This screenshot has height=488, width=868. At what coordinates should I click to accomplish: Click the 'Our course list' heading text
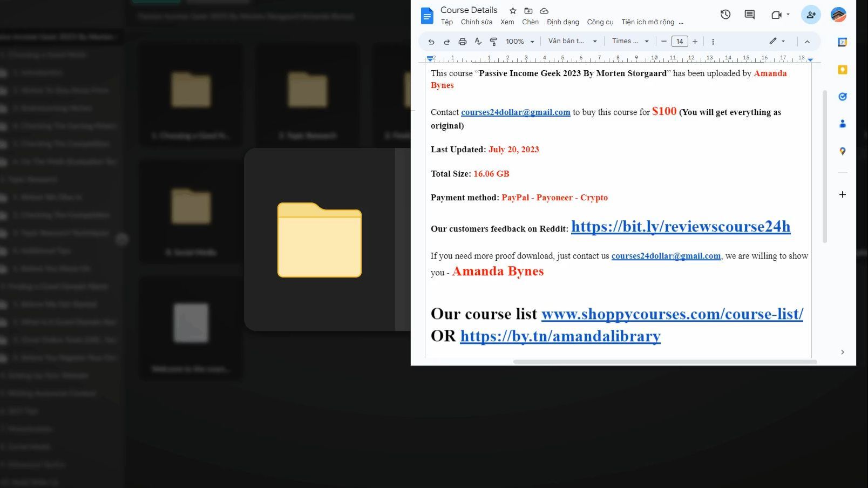pyautogui.click(x=484, y=314)
